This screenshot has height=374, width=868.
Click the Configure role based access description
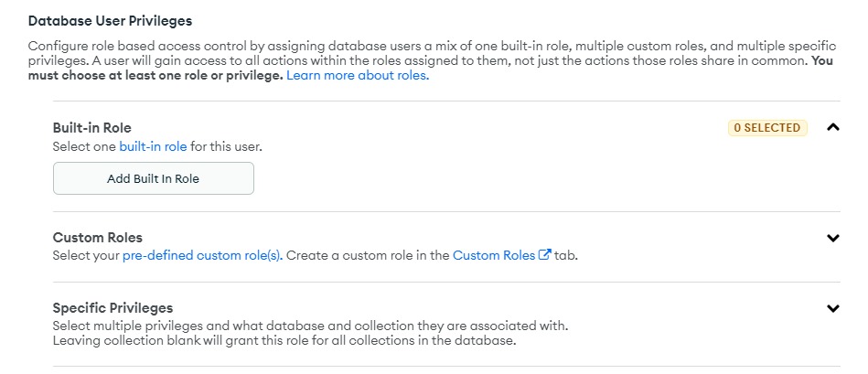274,45
